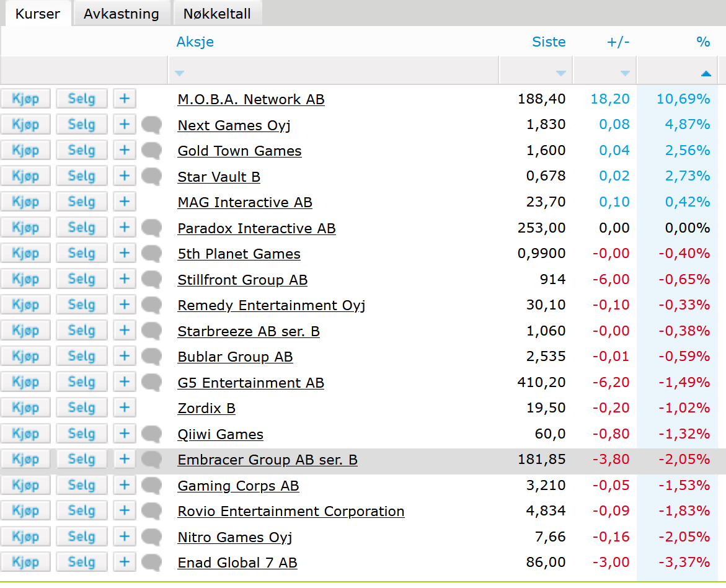Click plus icon for Gold Town Games
Screen dimensions: 726x588
125,150
